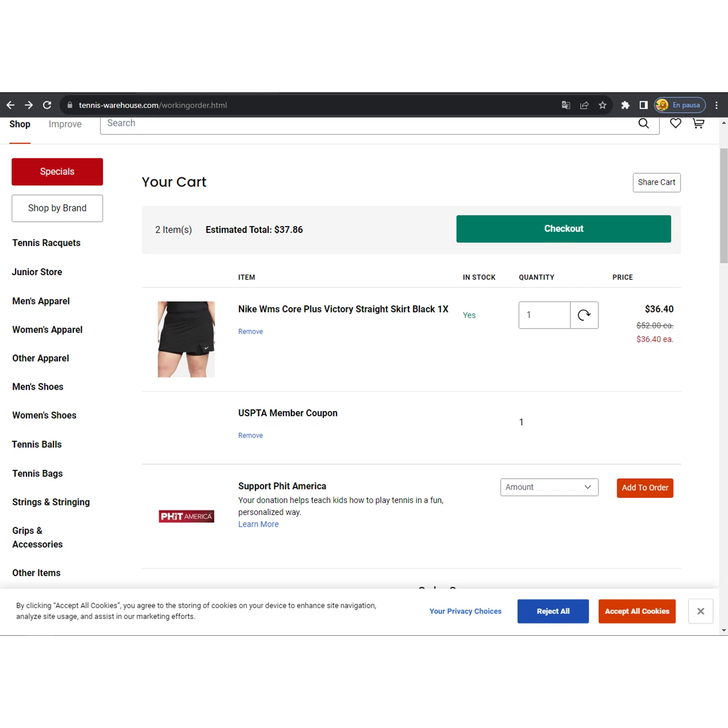Open the Chrome three-dot menu

click(x=716, y=105)
